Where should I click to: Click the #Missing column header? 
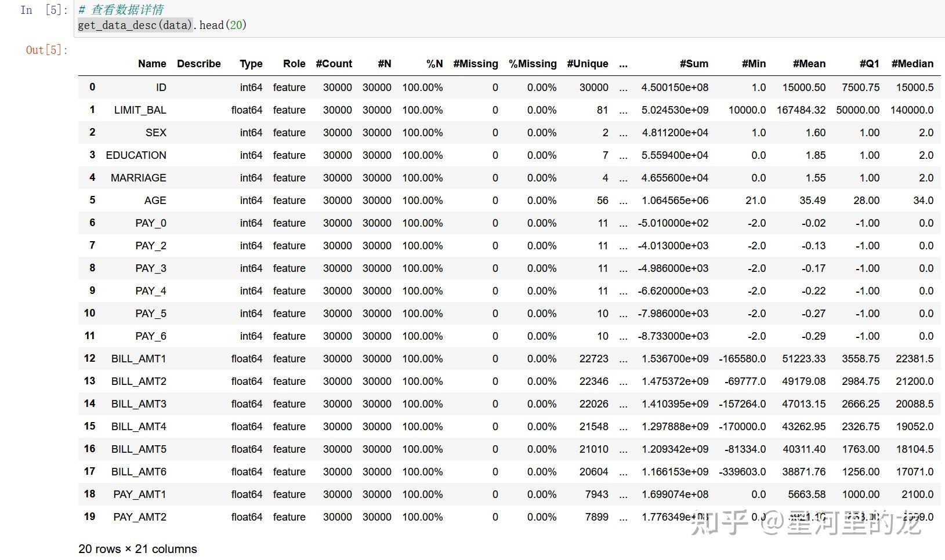point(476,64)
